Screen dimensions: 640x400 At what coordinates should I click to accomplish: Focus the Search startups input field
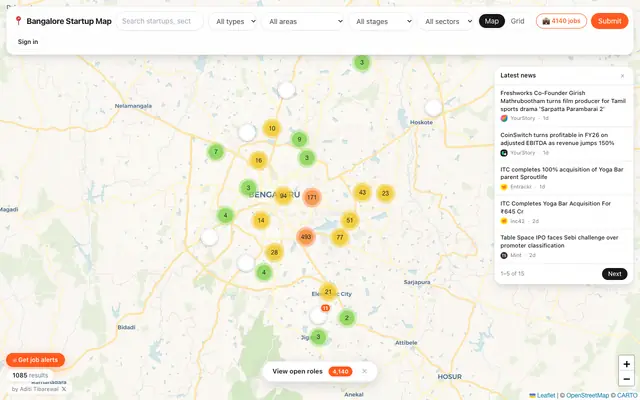[x=159, y=21]
